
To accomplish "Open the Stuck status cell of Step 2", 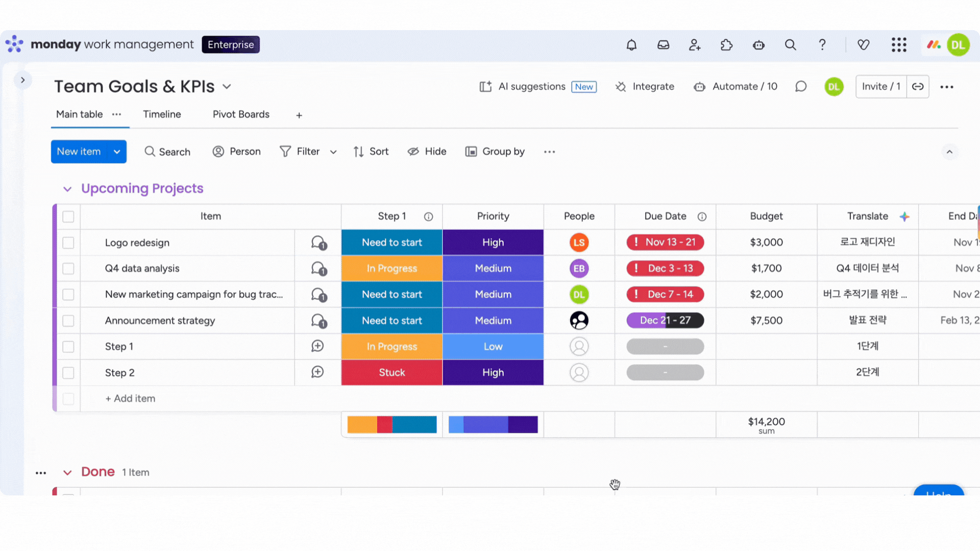I will (x=392, y=372).
